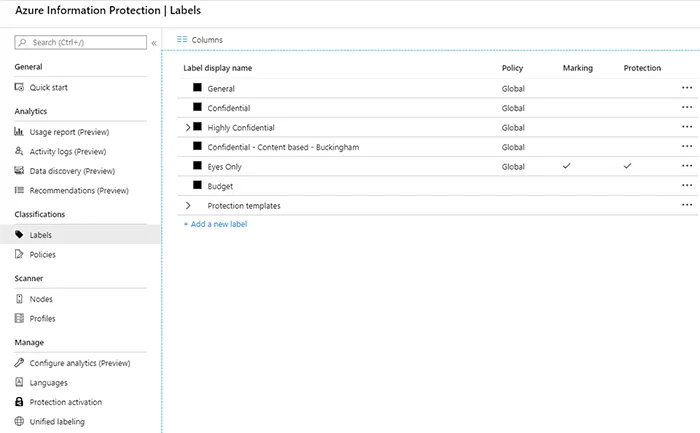Go to Activity logs (Preview)
700x433 pixels.
click(x=68, y=152)
